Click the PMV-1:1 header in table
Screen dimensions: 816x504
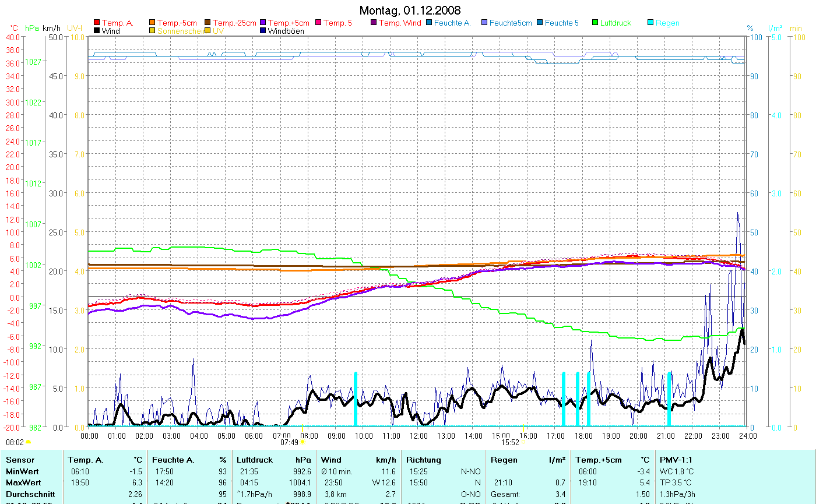[x=676, y=460]
